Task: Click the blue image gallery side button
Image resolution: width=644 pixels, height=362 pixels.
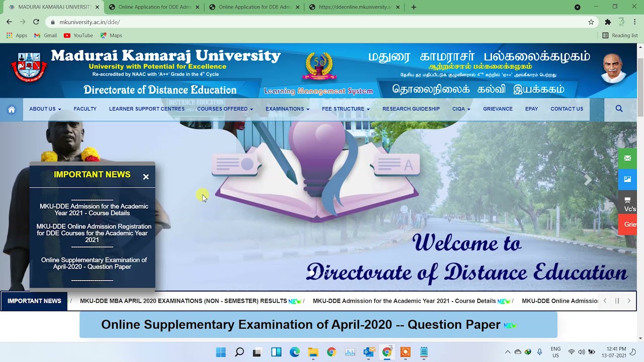Action: (627, 179)
